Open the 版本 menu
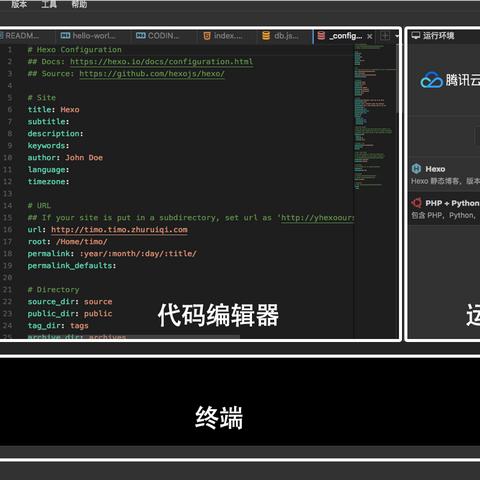 coord(19,4)
